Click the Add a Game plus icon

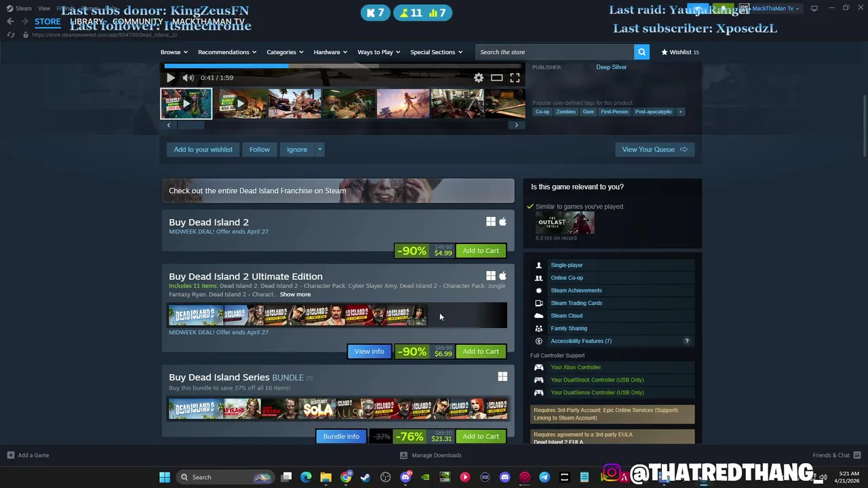pyautogui.click(x=10, y=455)
